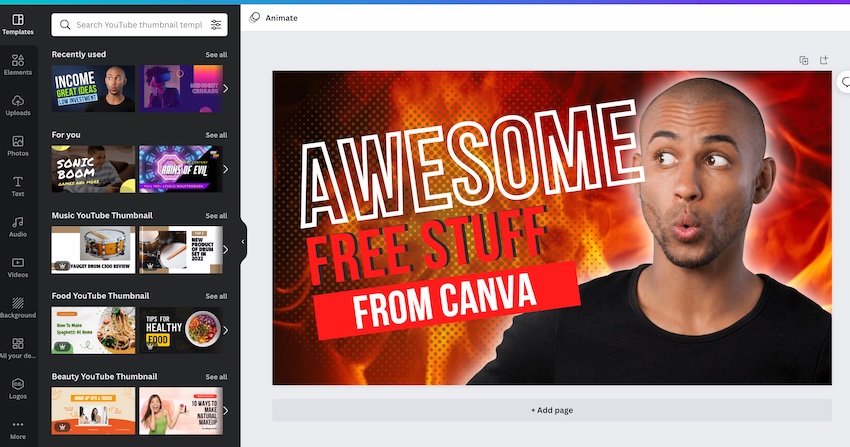
Task: Add a new page with the page-plus icon
Action: click(824, 60)
